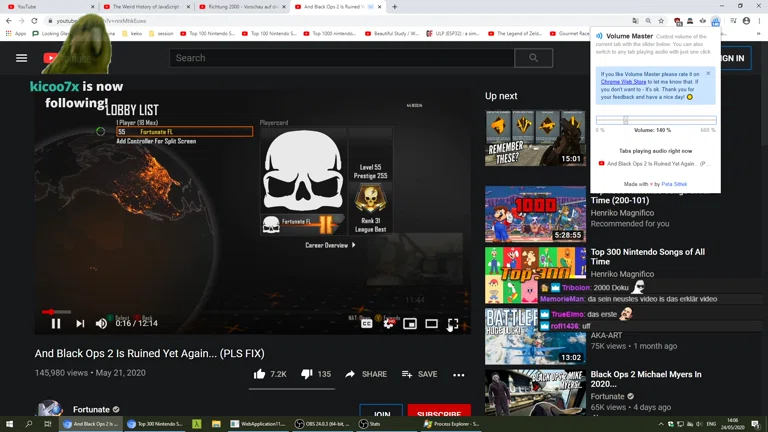768x432 pixels.
Task: Zoom magnifier icon in address bar
Action: click(x=648, y=21)
